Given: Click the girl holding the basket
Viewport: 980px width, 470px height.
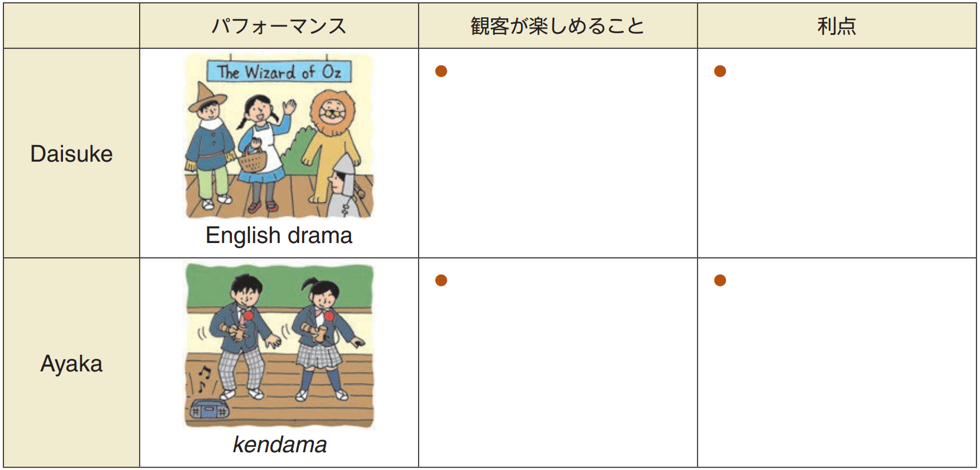Looking at the screenshot, I should click(x=261, y=149).
